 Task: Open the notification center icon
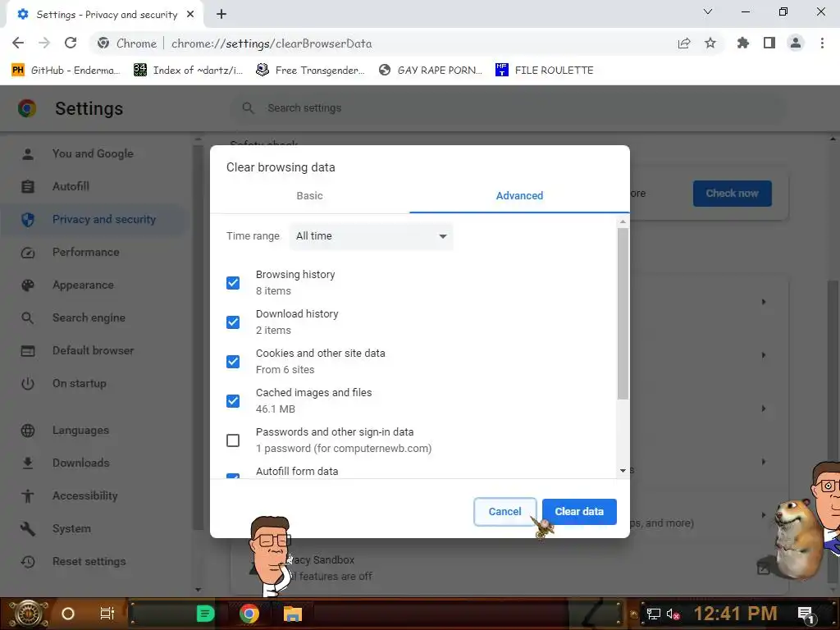click(x=807, y=614)
